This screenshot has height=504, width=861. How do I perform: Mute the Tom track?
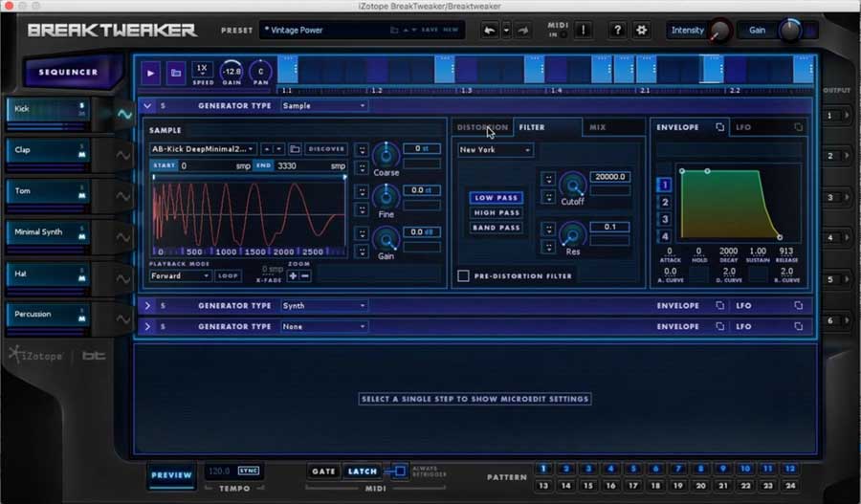tap(82, 196)
